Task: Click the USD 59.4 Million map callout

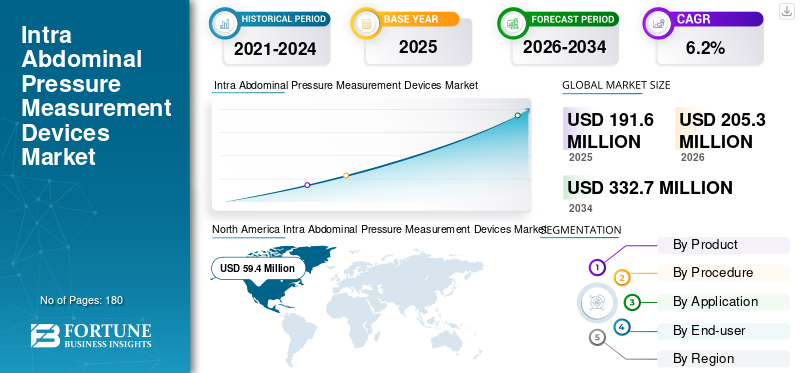Action: (258, 268)
